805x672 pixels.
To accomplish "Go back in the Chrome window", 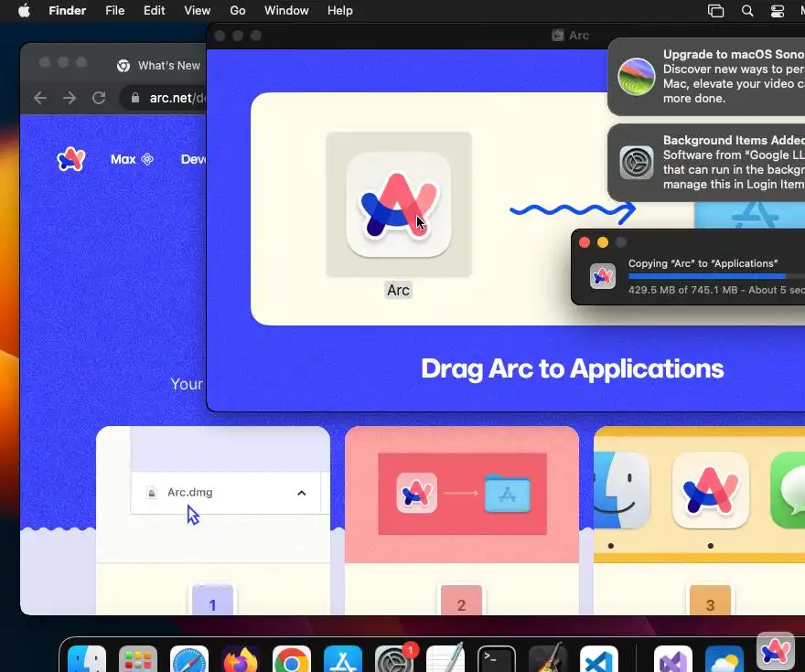I will pos(40,98).
